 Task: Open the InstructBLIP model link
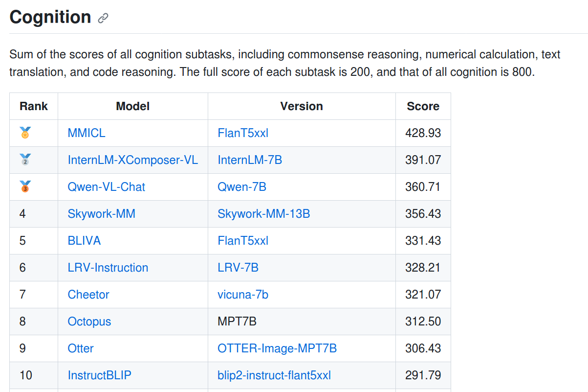point(100,375)
